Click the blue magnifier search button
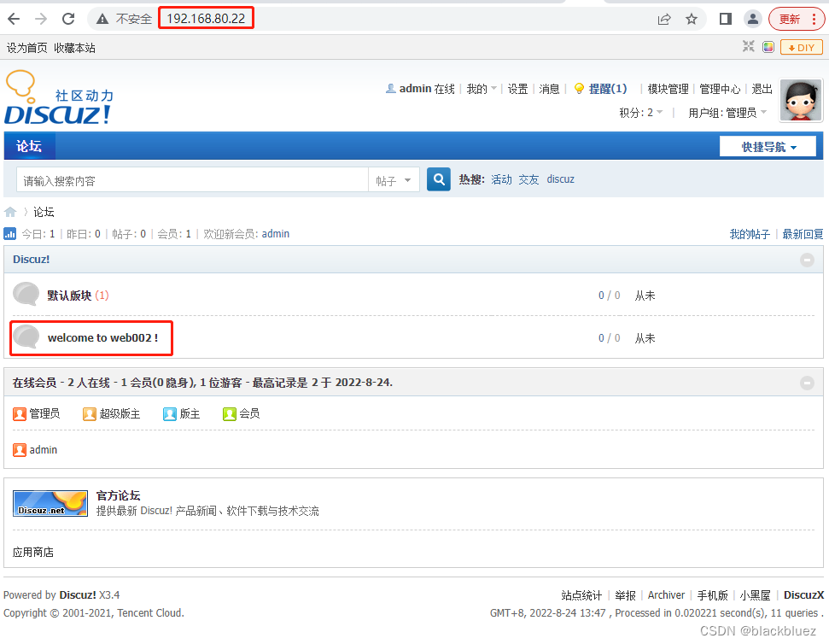Image resolution: width=829 pixels, height=644 pixels. point(438,179)
